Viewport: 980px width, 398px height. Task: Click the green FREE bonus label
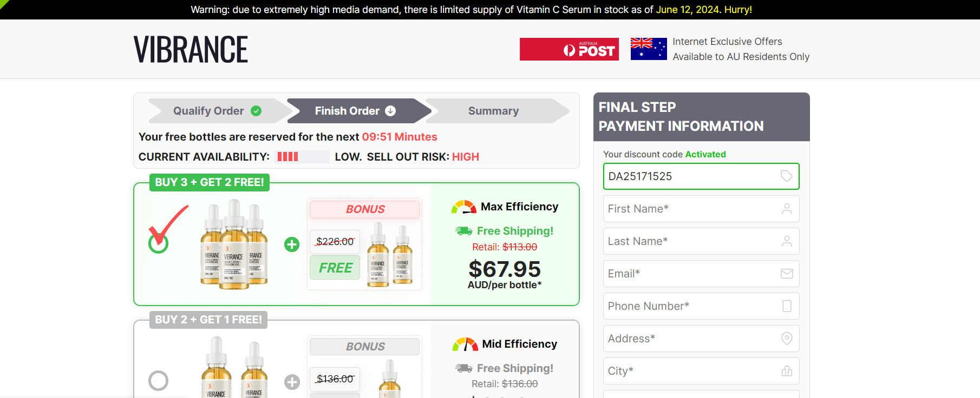pos(335,268)
